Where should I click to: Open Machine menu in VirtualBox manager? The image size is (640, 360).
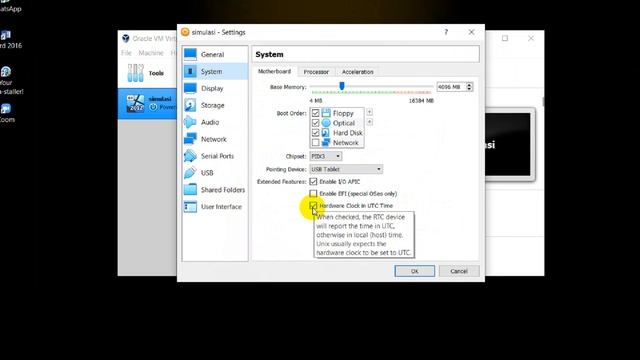pyautogui.click(x=151, y=53)
